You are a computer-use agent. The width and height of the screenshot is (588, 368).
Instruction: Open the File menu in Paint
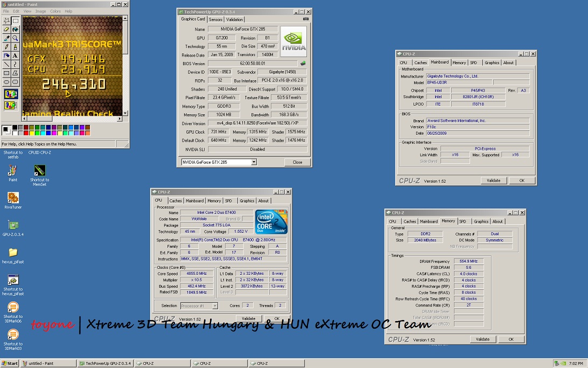[6, 11]
